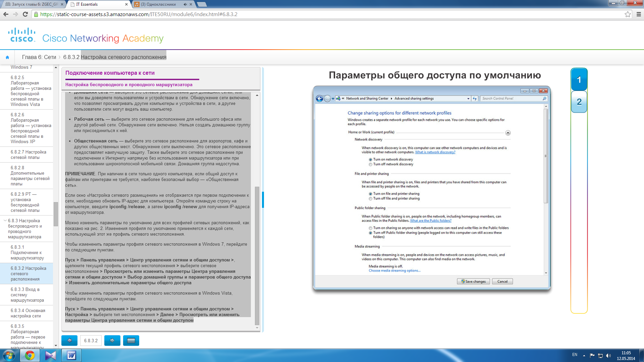Click bold term Общественная сеть
Viewport: 644px width, 362px height.
(x=96, y=141)
